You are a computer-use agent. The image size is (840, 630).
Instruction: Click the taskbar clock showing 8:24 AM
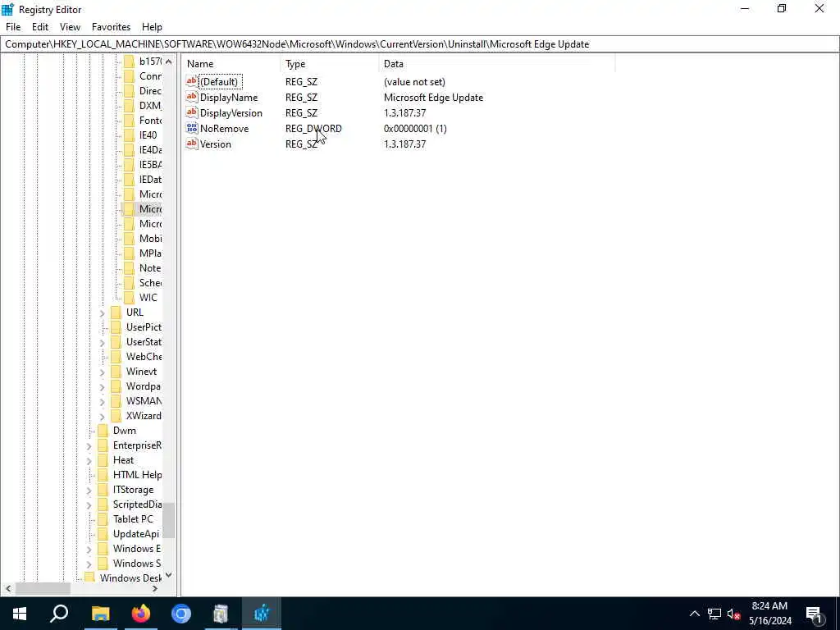coord(769,614)
